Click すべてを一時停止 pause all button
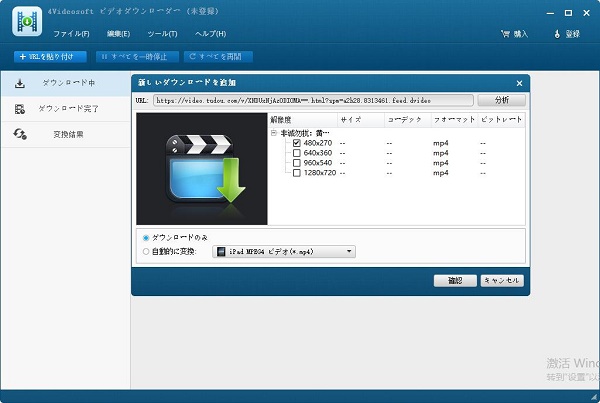The width and height of the screenshot is (600, 403). tap(137, 57)
